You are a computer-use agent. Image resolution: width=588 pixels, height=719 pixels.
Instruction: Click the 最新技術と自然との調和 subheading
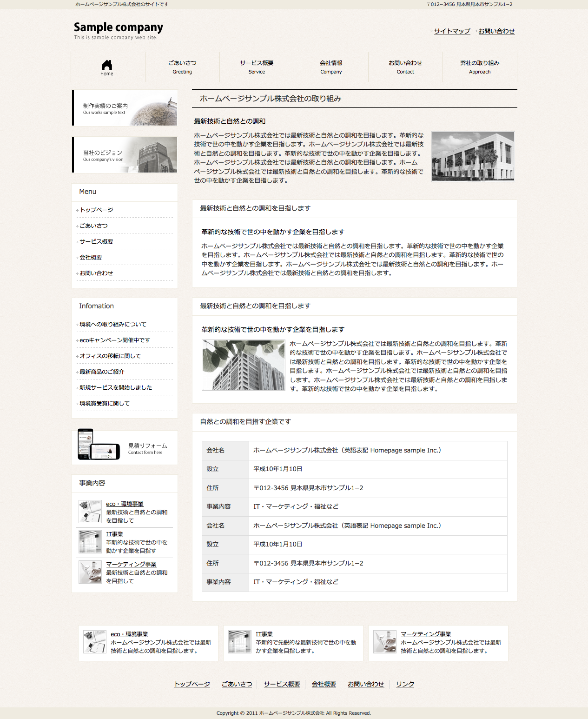[x=230, y=121]
